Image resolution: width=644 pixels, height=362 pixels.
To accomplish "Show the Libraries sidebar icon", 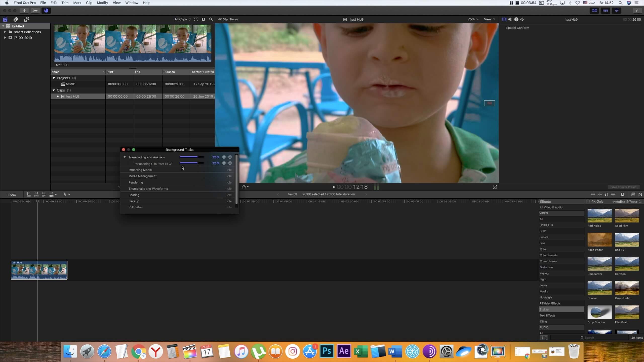I will [5, 19].
